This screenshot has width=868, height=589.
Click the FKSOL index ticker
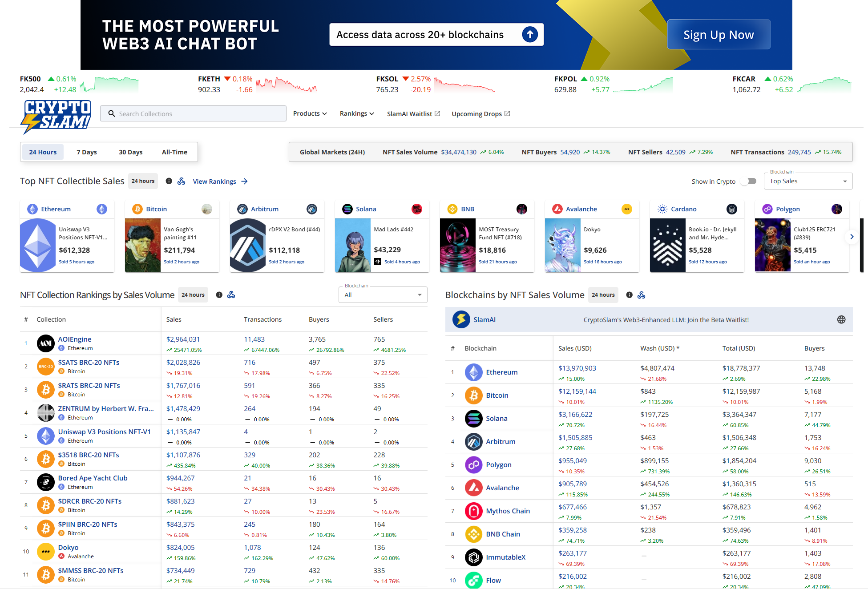point(436,84)
